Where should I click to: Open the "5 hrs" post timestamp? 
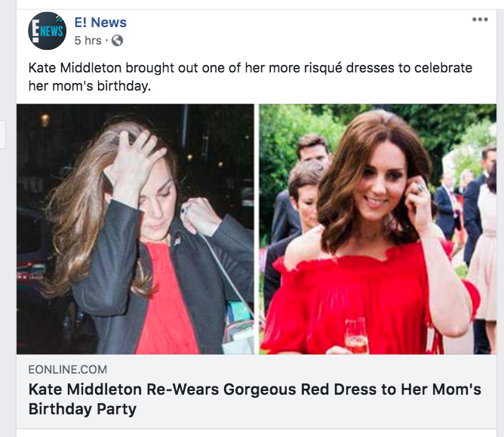(x=87, y=40)
